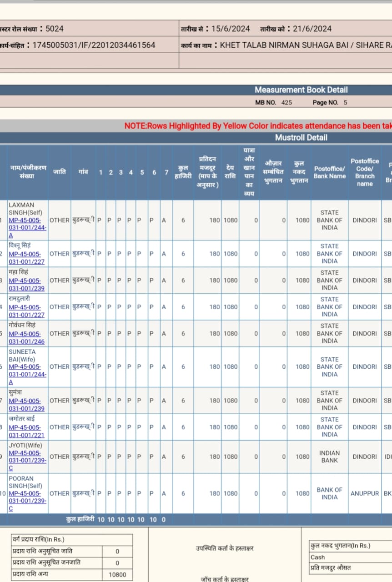Image resolution: width=392 pixels, height=582 pixels.
Task: Click the जाति column header
Action: point(59,172)
